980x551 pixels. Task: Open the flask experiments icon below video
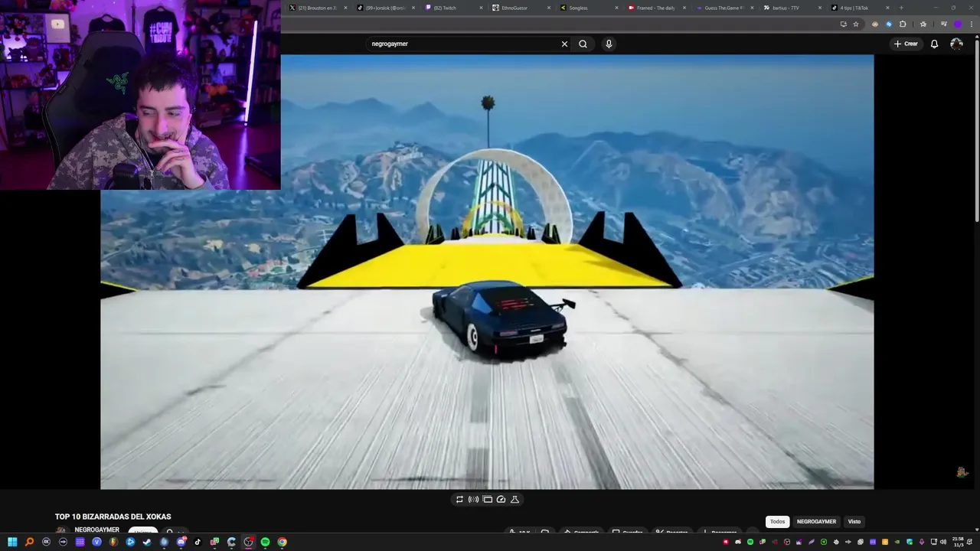[x=514, y=499]
